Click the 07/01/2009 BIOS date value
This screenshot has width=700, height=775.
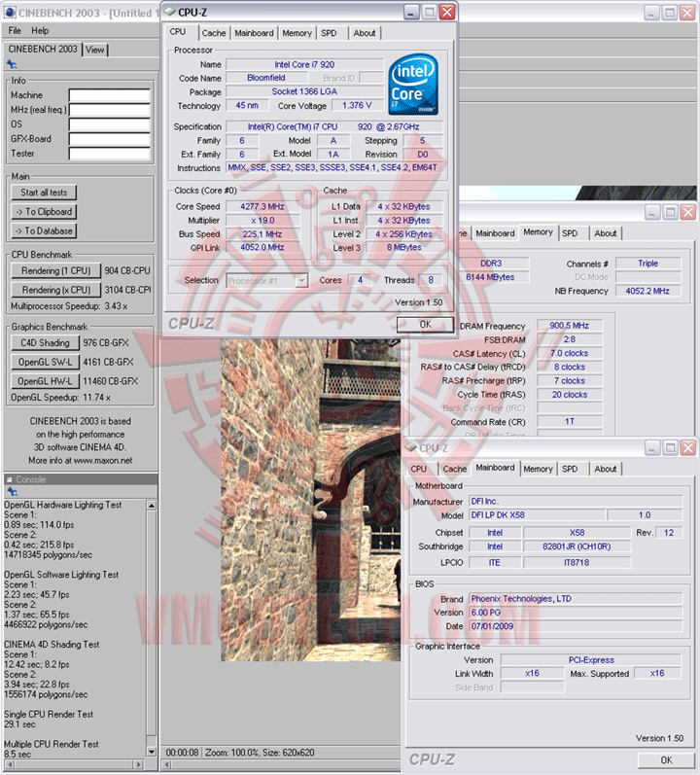click(x=576, y=626)
